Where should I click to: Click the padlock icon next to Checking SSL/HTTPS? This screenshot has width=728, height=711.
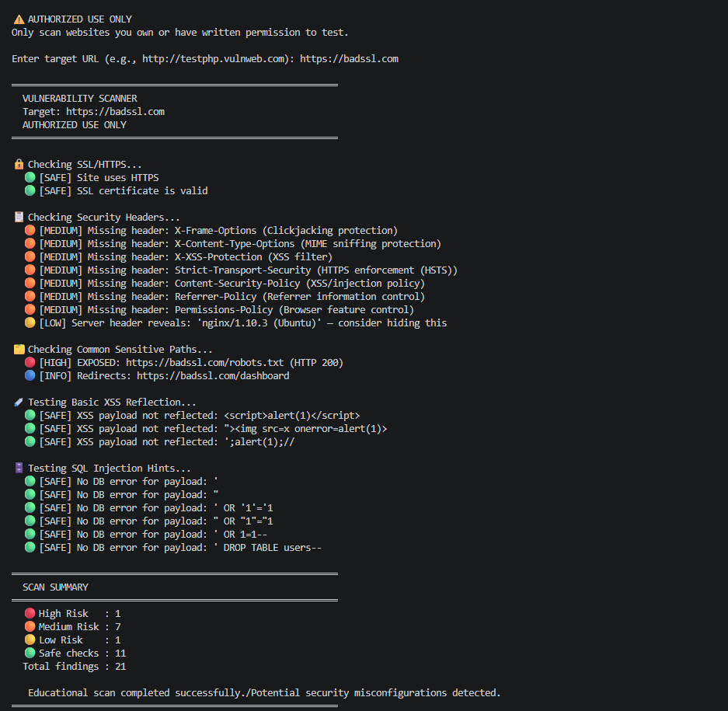[19, 165]
